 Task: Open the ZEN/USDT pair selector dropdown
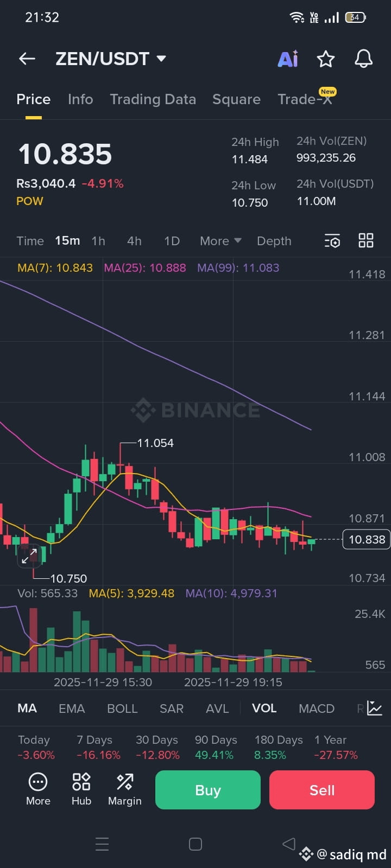111,59
